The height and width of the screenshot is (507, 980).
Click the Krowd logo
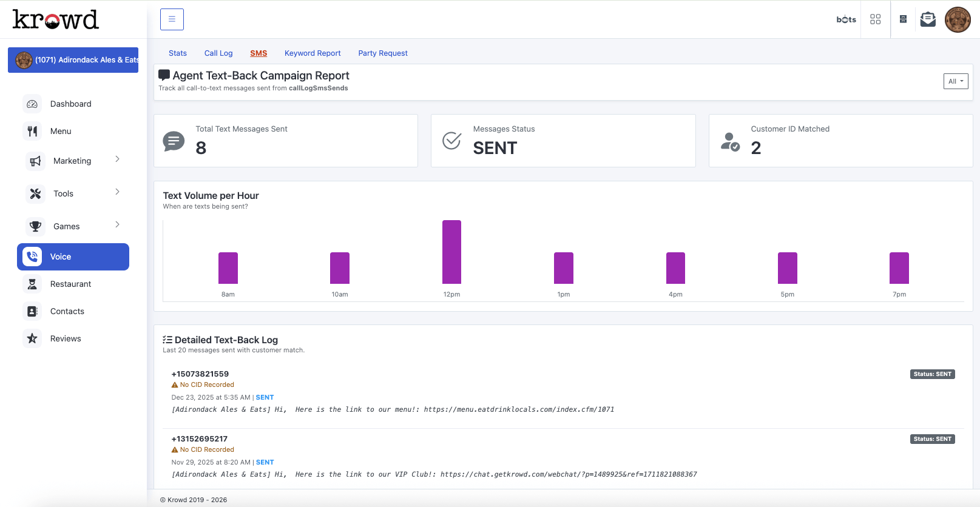55,19
